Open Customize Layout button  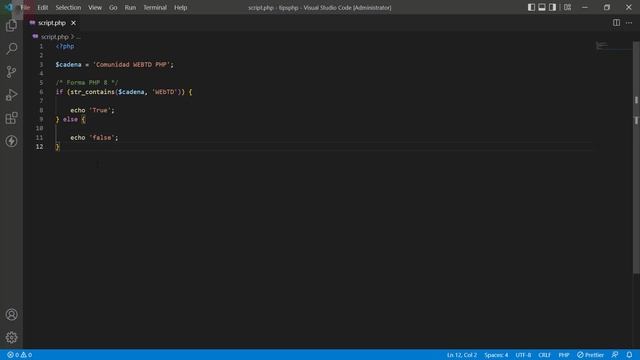tap(567, 7)
